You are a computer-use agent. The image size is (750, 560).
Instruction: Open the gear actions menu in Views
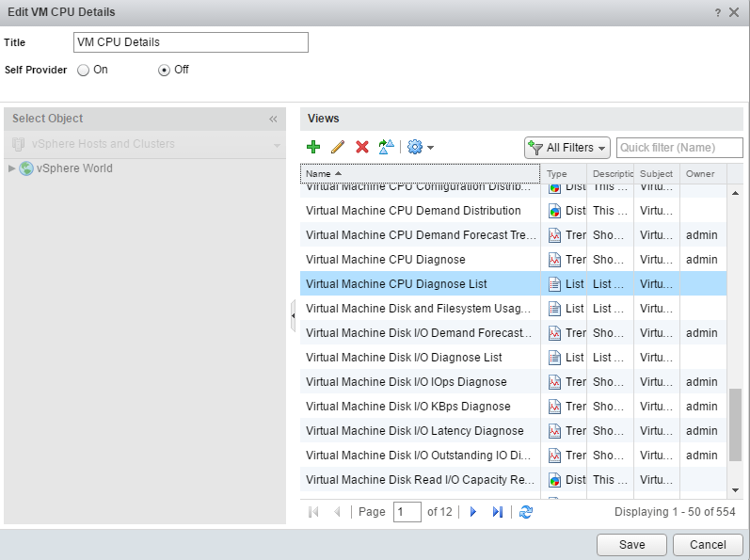tap(420, 147)
